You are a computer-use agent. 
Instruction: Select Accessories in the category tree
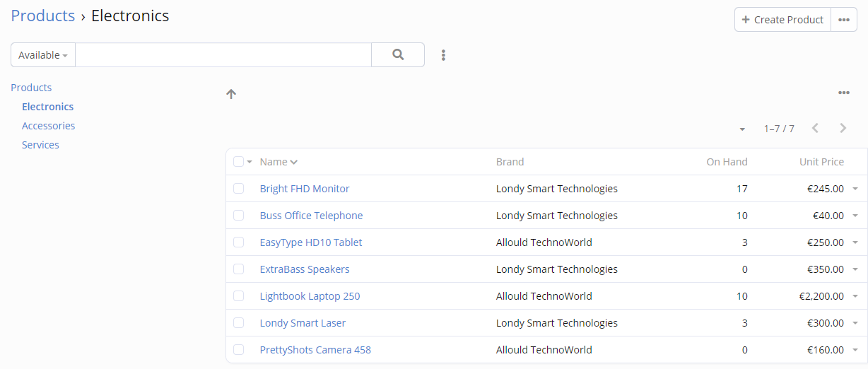click(x=48, y=126)
